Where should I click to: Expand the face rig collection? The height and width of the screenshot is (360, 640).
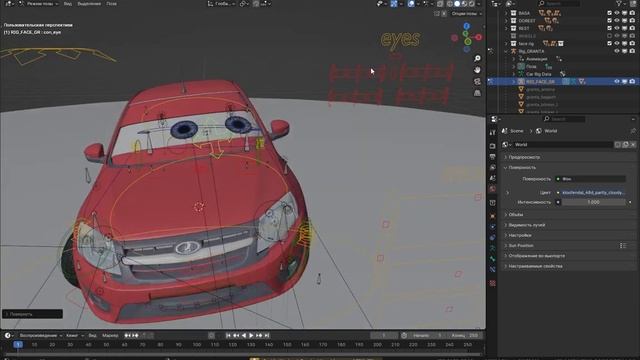click(x=507, y=43)
